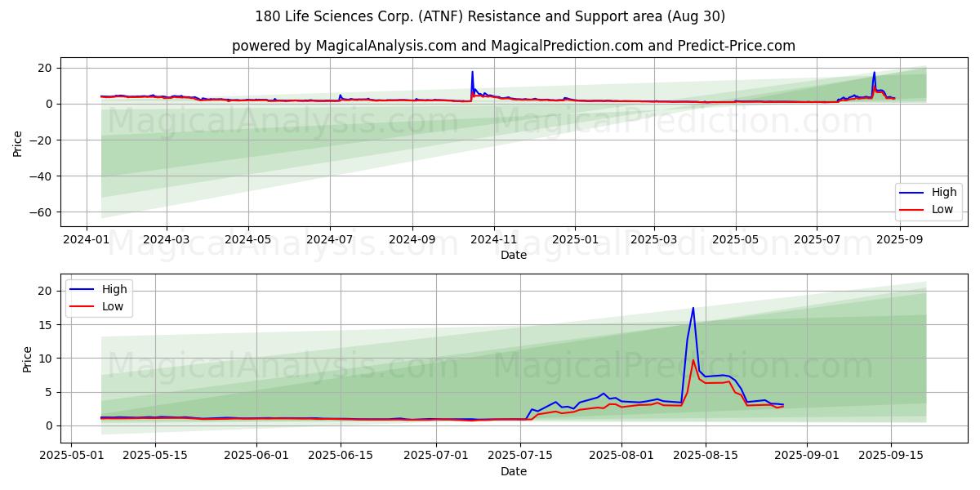
Task: Click the August 2025 price spike peak in lower chart
Action: pyautogui.click(x=693, y=308)
